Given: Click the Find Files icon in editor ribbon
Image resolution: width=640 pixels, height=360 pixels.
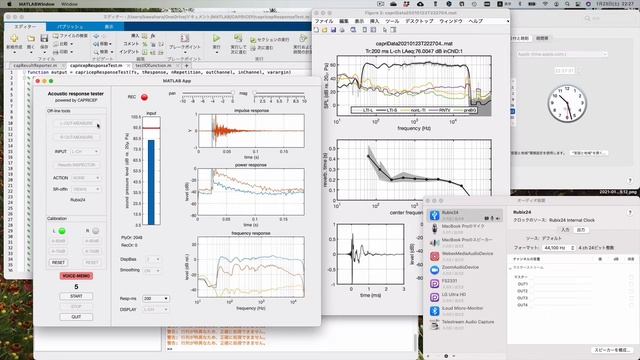Looking at the screenshot, I should 56,36.
